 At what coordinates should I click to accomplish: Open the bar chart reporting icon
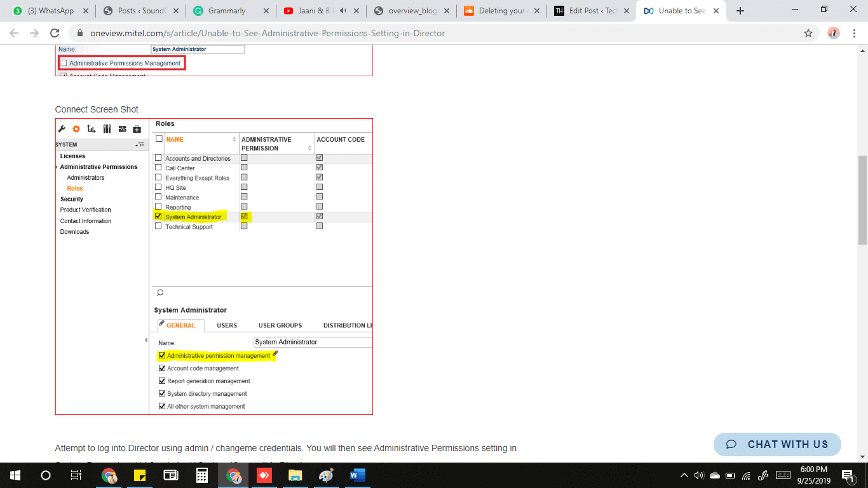(92, 129)
